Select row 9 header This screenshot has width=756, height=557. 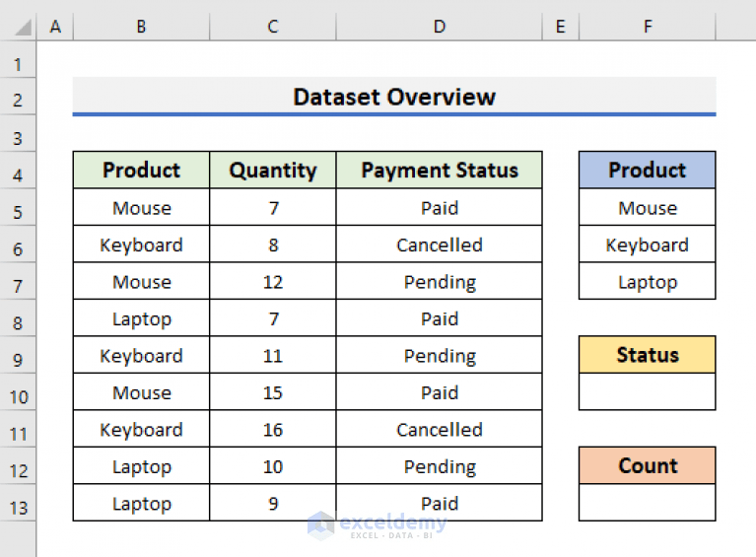pos(18,355)
